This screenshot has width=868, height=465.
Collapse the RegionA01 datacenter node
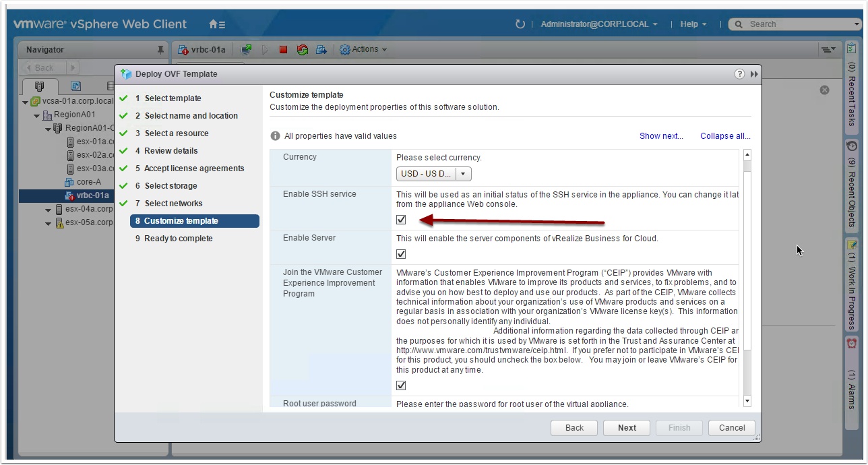click(37, 115)
